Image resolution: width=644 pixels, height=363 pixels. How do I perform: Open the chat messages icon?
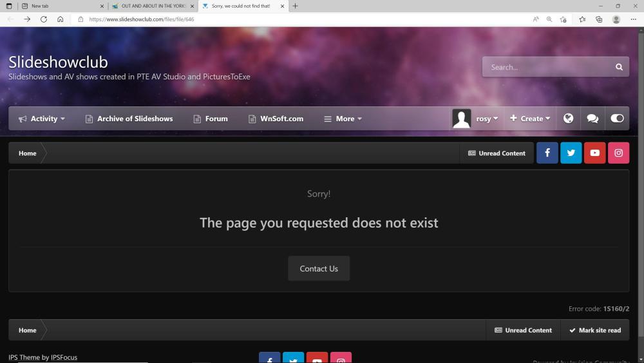(592, 119)
